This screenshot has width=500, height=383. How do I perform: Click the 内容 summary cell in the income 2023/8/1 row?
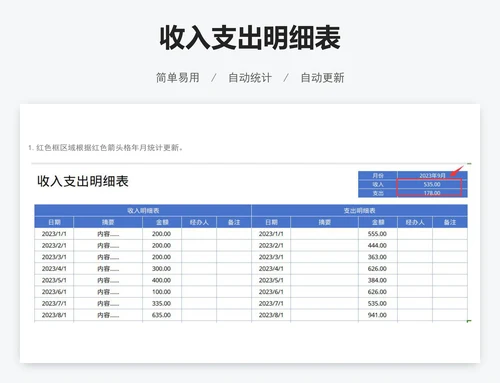108,315
